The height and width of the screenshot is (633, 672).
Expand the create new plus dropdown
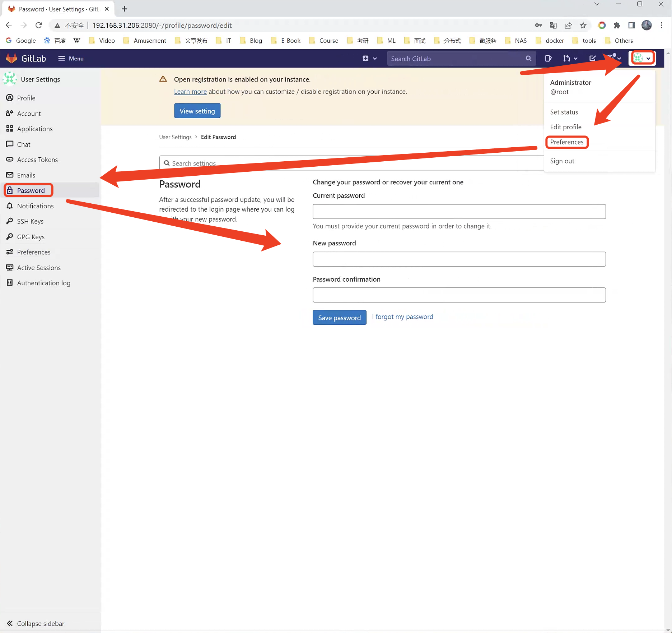[x=369, y=59]
